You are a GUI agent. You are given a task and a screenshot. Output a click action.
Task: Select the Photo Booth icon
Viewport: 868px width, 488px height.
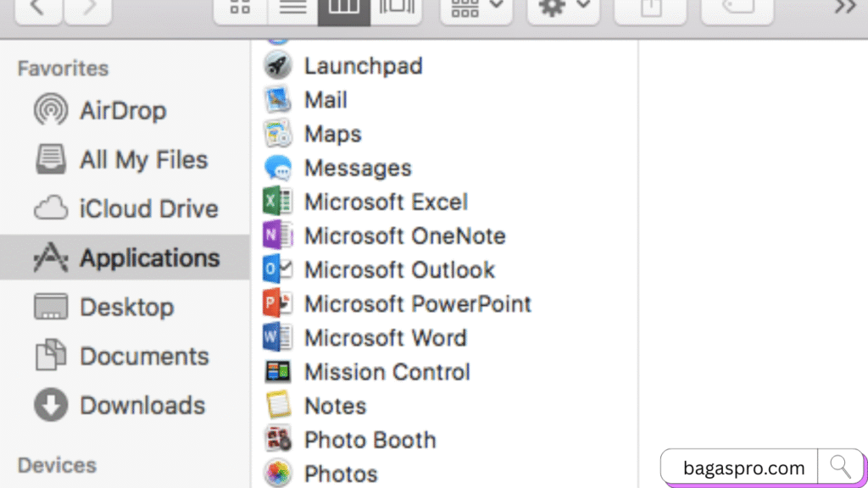278,440
